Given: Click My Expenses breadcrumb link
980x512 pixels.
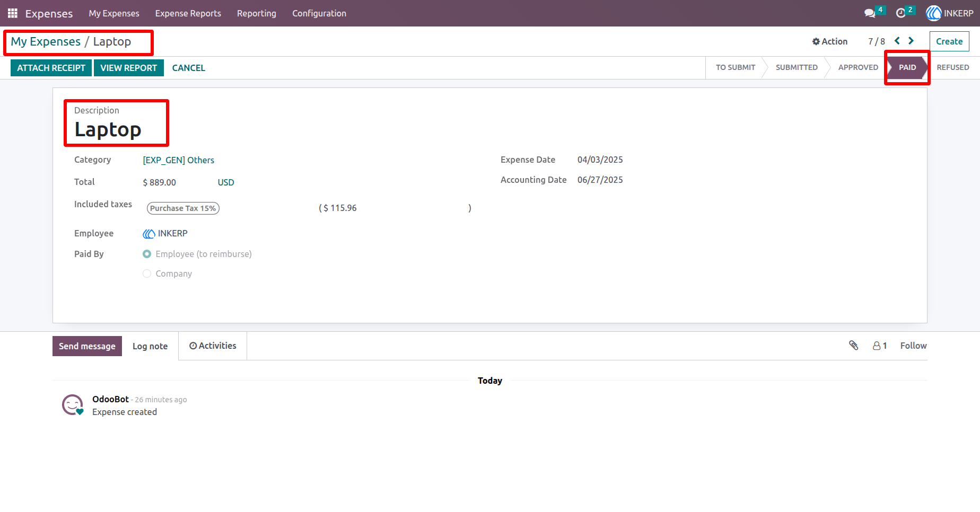Looking at the screenshot, I should (46, 41).
